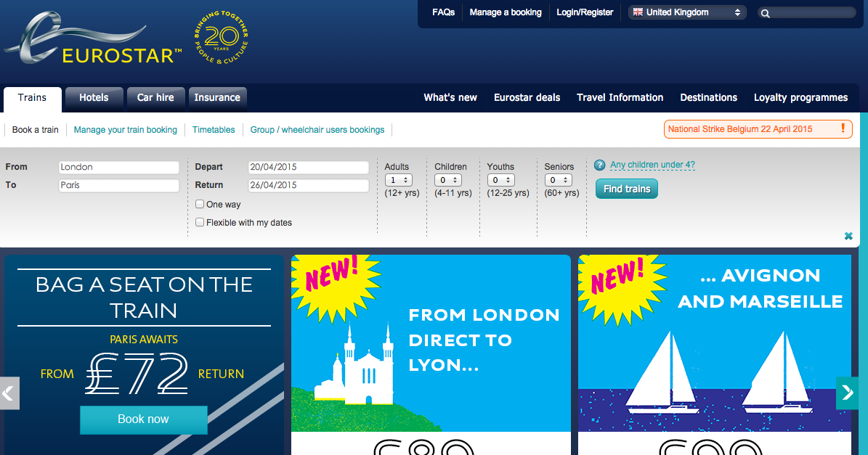Open the Avignon and Marseille promo
Image resolution: width=868 pixels, height=455 pixels.
715,354
